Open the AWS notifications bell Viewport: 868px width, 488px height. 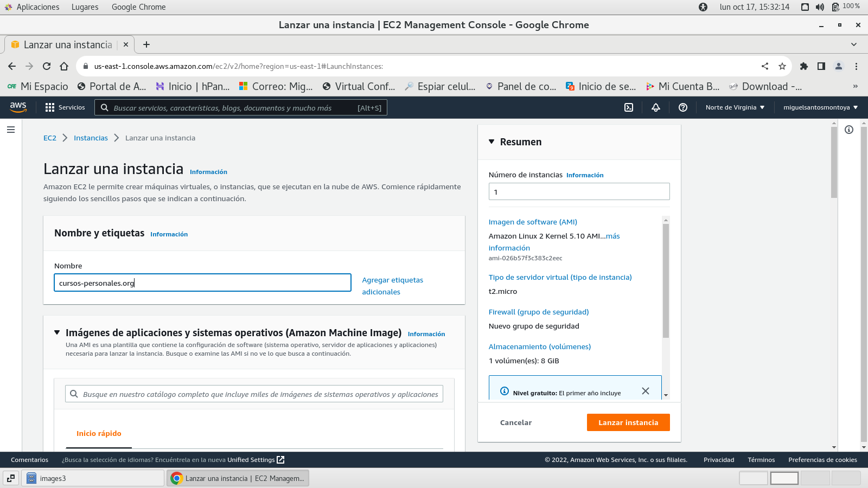(x=656, y=107)
